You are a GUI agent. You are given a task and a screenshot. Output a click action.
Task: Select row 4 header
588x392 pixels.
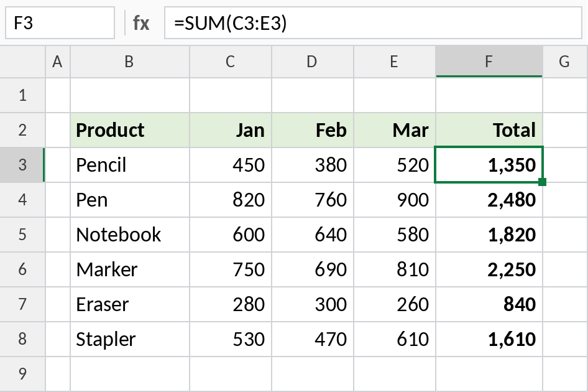(22, 200)
